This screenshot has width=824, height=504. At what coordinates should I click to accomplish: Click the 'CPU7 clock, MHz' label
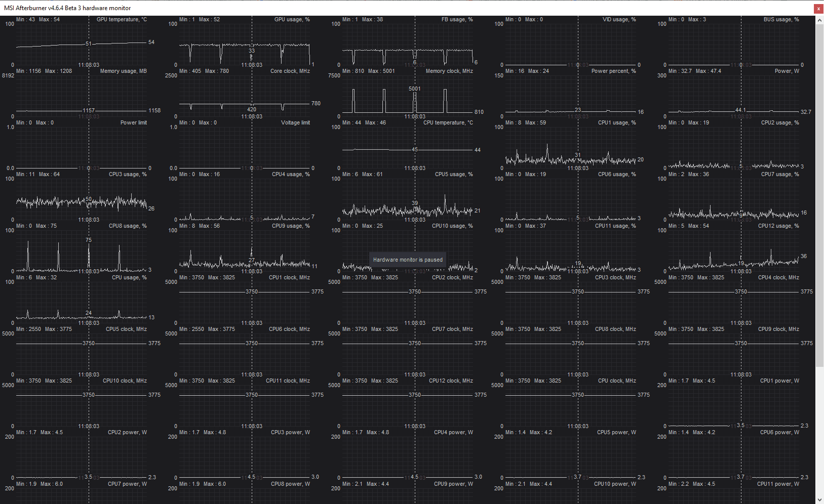[452, 329]
